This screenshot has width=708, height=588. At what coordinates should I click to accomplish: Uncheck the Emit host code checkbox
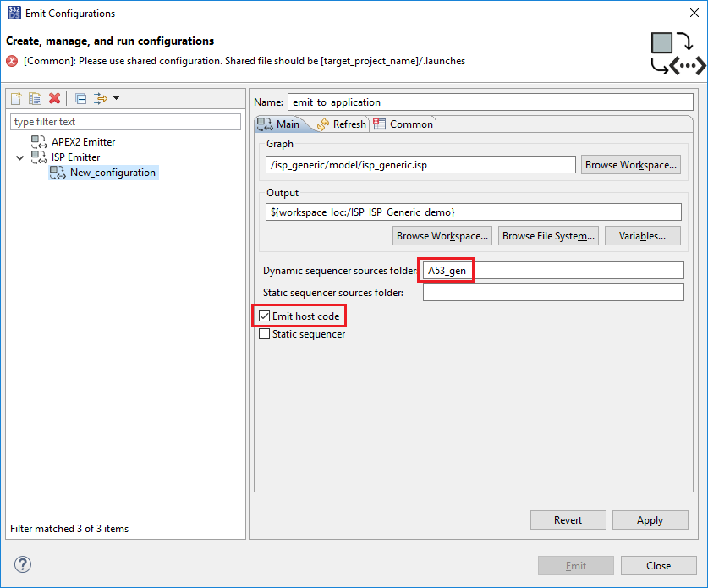(x=265, y=316)
